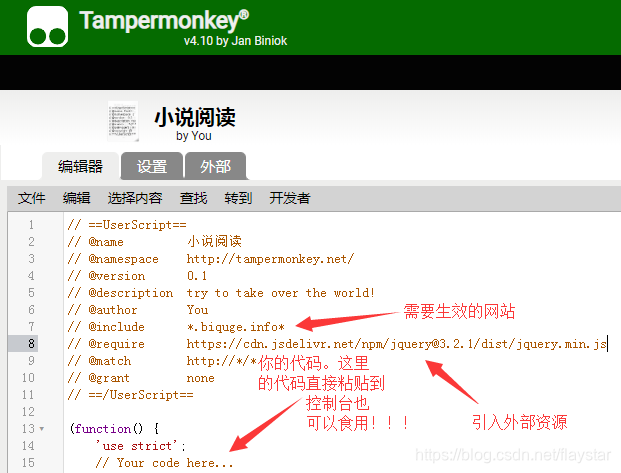Image resolution: width=621 pixels, height=473 pixels.
Task: Click line number 8 in the gutter
Action: (31, 343)
